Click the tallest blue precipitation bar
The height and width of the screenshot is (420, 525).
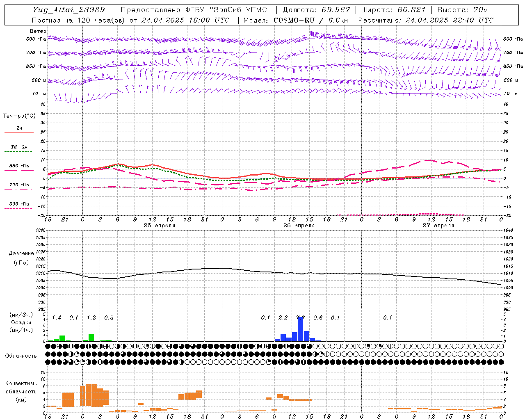click(301, 329)
